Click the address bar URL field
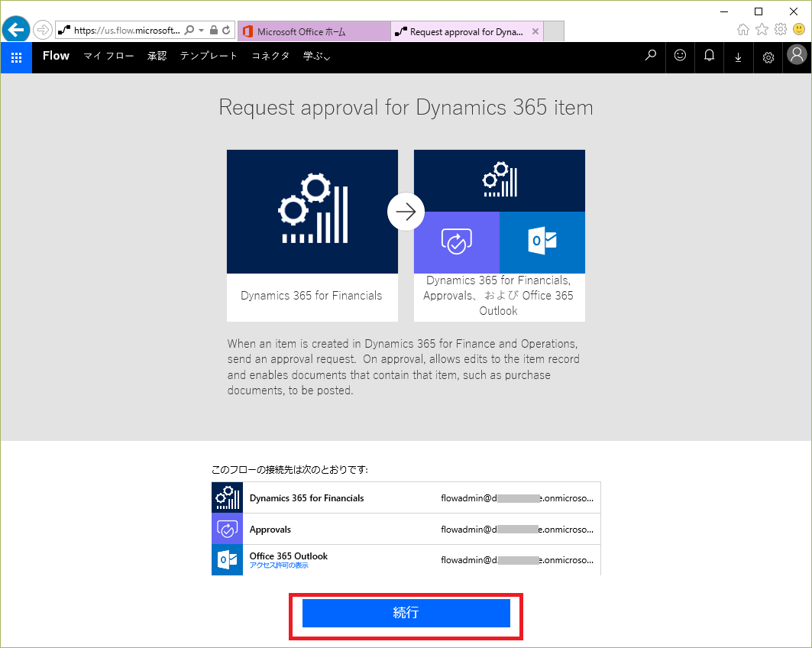This screenshot has width=812, height=648. pos(127,30)
